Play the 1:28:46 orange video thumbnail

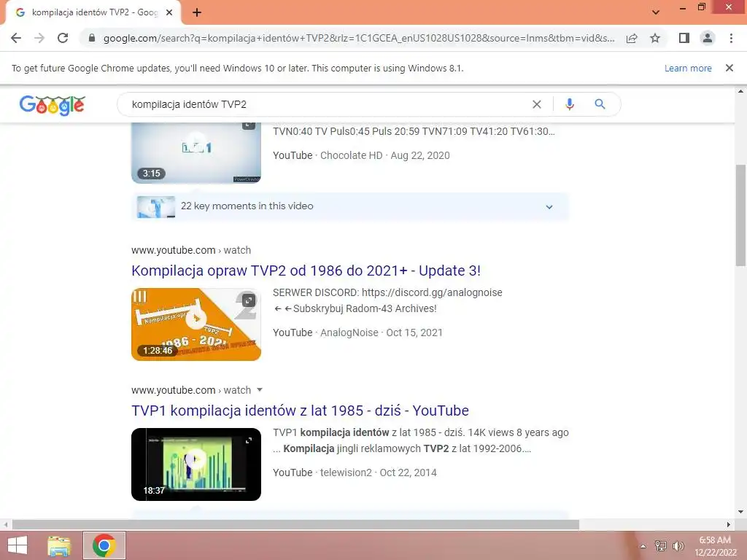196,324
